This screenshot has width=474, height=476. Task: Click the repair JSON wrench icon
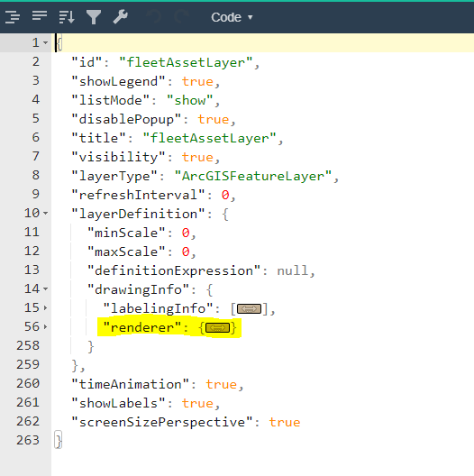tap(121, 17)
